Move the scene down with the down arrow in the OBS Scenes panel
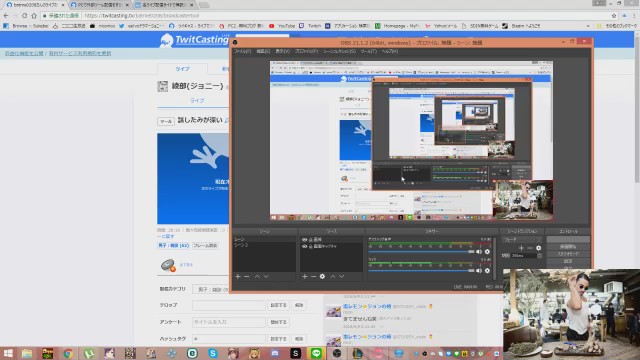 [x=266, y=277]
